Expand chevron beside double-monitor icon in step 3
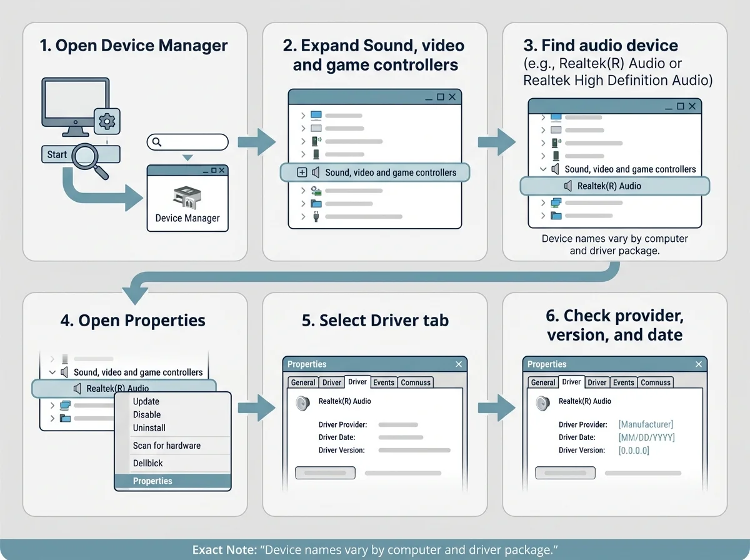The image size is (750, 560). click(542, 203)
